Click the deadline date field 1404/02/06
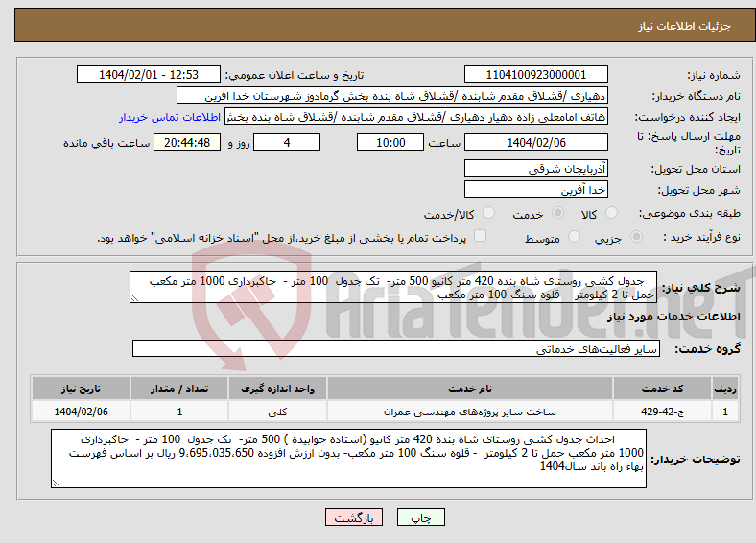The image size is (756, 543). click(x=535, y=142)
